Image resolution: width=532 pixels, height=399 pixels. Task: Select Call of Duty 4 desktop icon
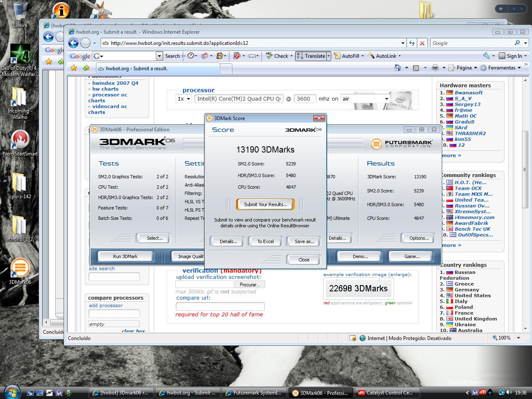tap(20, 61)
